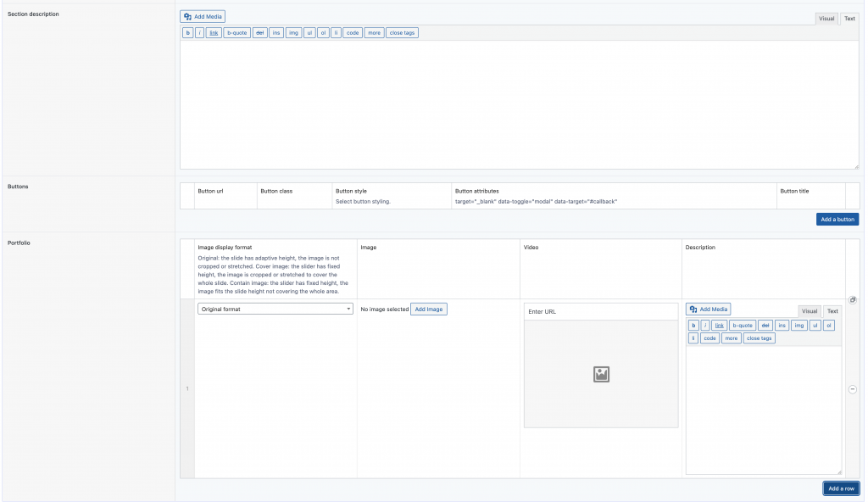Click bold 'b' tag in Section description toolbar
This screenshot has width=868, height=502.
pos(187,33)
